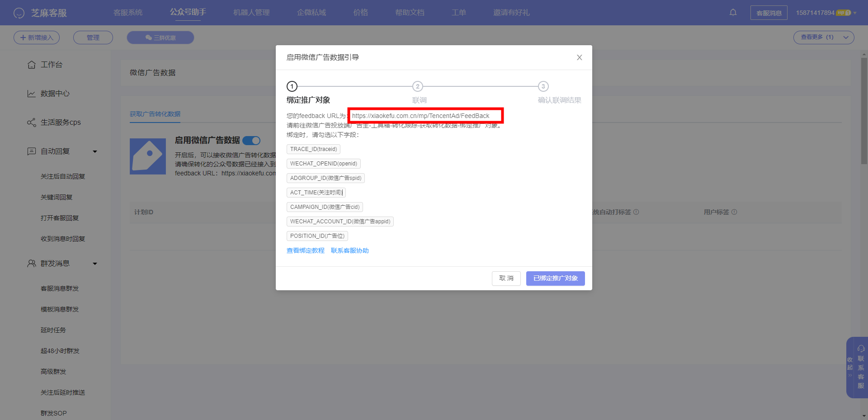Click the TRACE_ID(traceid) tag
This screenshot has width=868, height=420.
tap(314, 149)
